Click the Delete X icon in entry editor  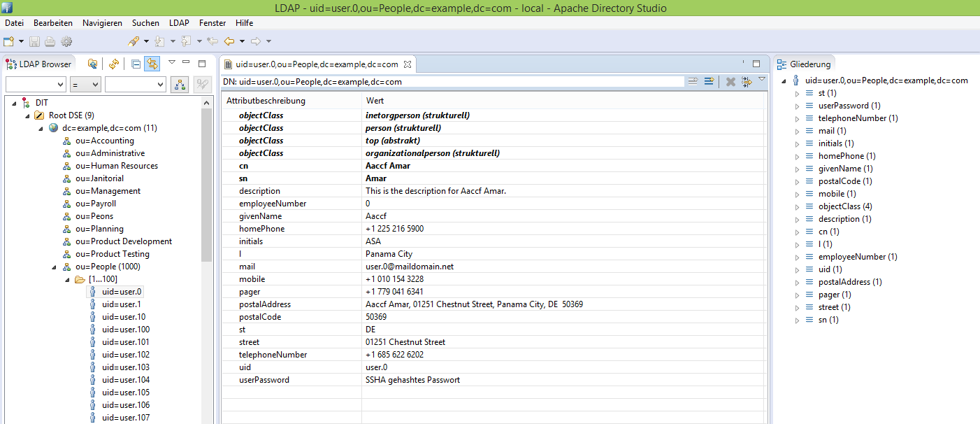730,82
